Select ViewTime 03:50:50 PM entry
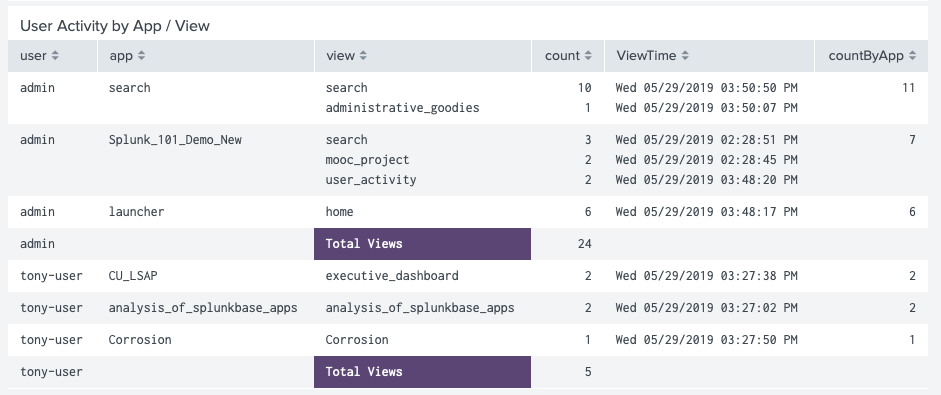 coord(706,88)
